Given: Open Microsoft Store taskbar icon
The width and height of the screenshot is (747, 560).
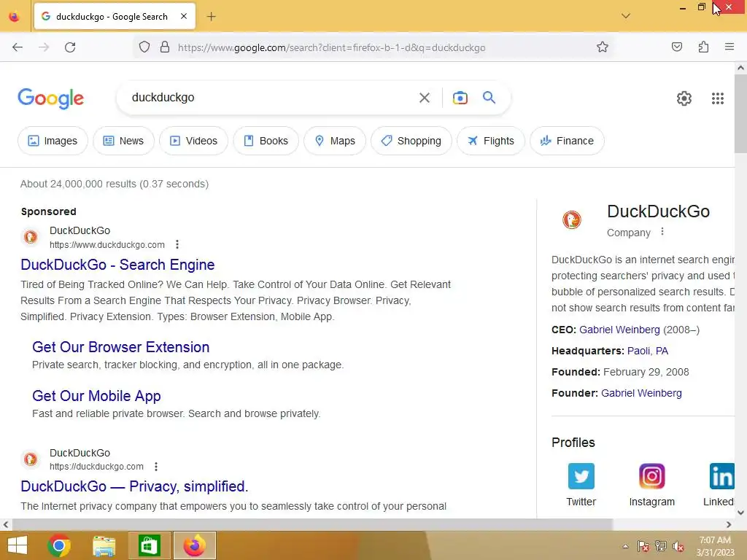Looking at the screenshot, I should pyautogui.click(x=149, y=545).
